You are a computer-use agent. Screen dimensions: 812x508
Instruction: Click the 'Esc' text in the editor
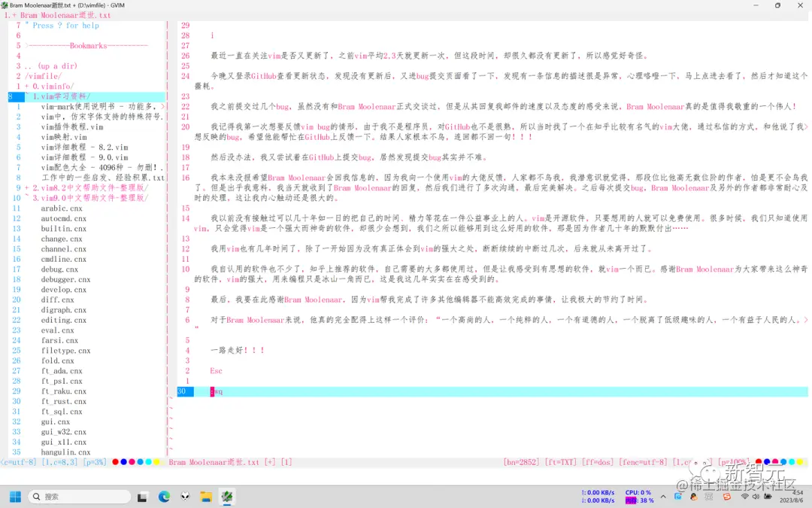tap(216, 370)
